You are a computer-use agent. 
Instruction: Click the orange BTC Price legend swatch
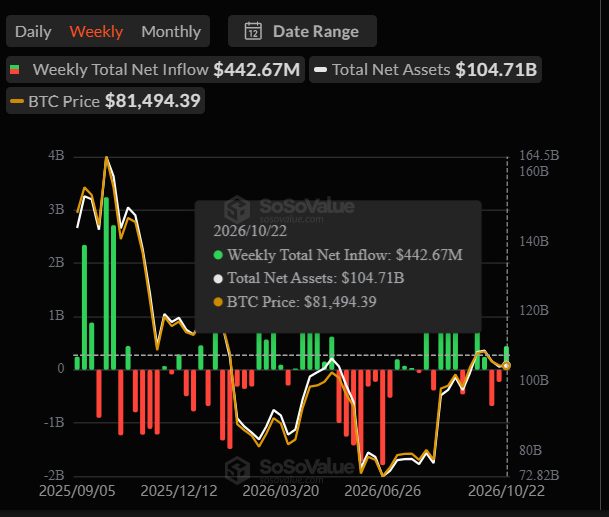pos(17,101)
